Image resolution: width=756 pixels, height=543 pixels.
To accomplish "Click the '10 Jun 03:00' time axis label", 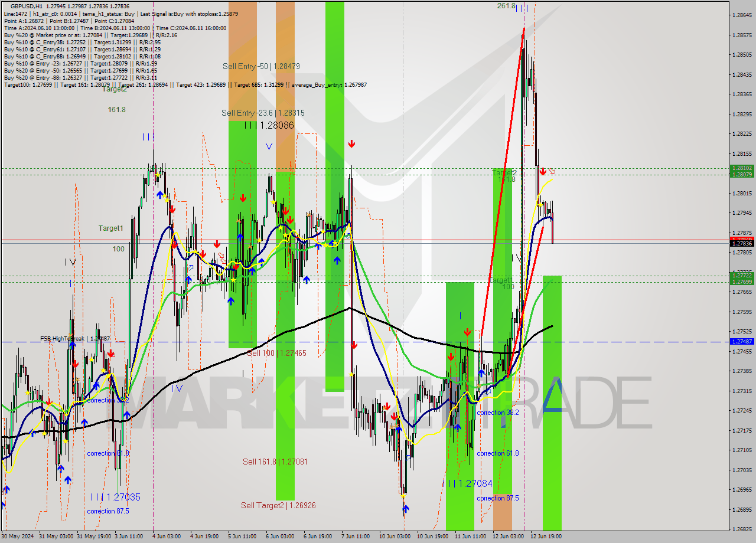I will 396,537.
